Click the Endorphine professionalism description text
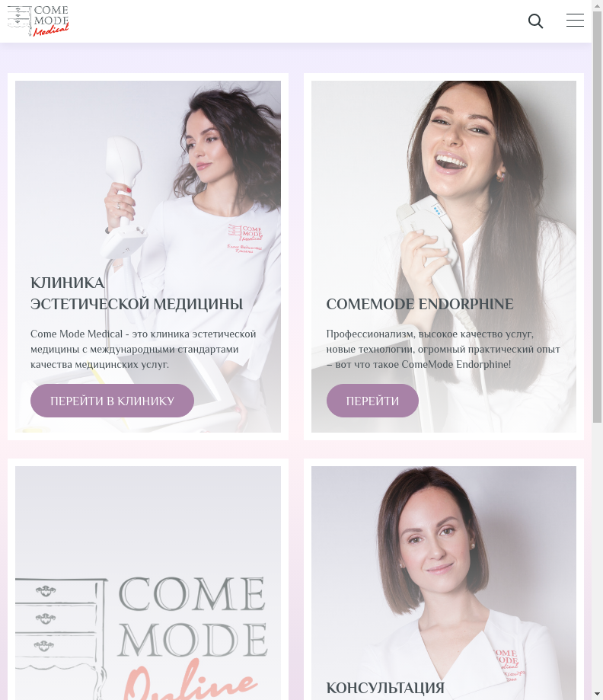The height and width of the screenshot is (700, 603). tap(443, 349)
